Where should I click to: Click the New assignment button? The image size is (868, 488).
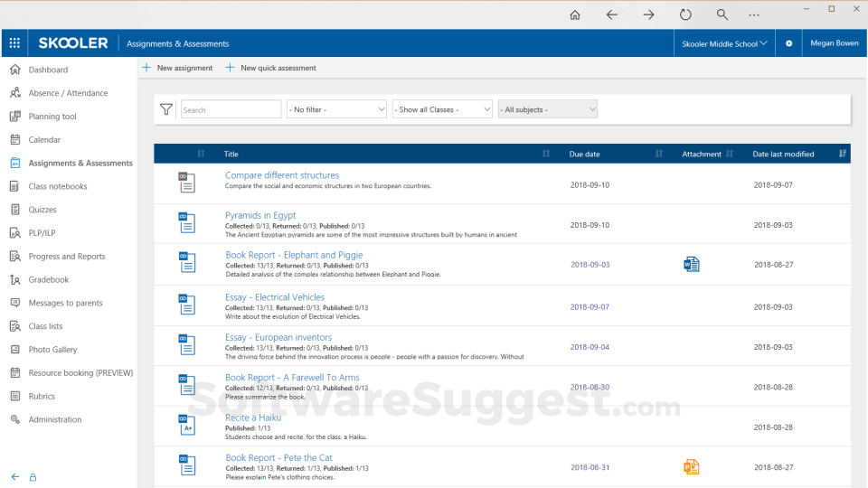[x=177, y=68]
